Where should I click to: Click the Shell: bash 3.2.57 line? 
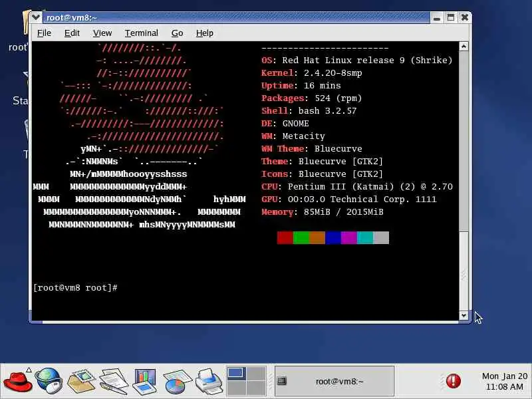[x=309, y=110]
